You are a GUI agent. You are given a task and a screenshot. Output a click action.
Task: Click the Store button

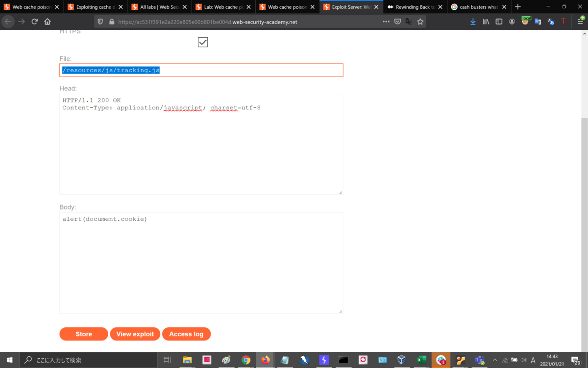(x=84, y=334)
